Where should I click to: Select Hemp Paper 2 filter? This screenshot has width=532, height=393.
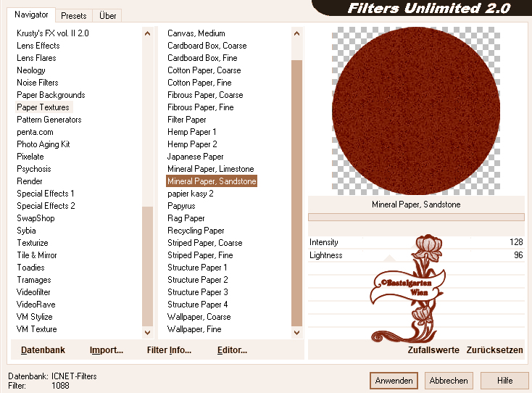pyautogui.click(x=192, y=144)
